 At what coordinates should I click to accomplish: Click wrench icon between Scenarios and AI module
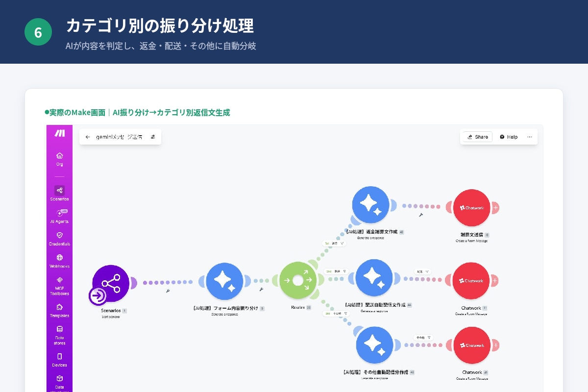(168, 291)
